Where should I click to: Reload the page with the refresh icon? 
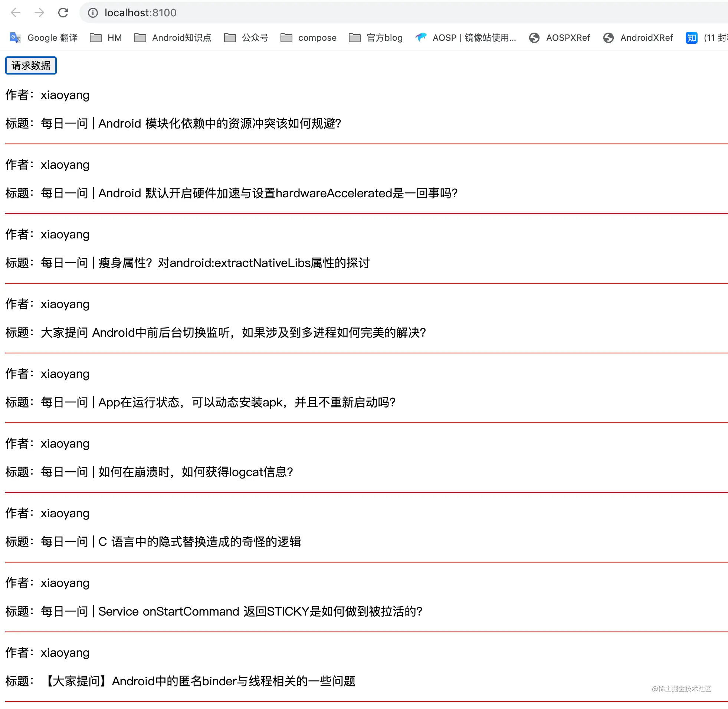coord(63,13)
